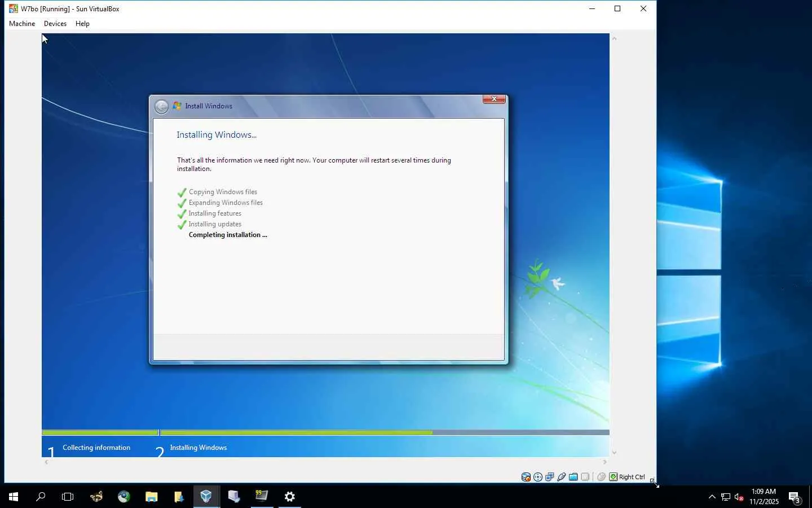Maximize the VirtualBox window
Screen dimensions: 812x508
tap(617, 8)
